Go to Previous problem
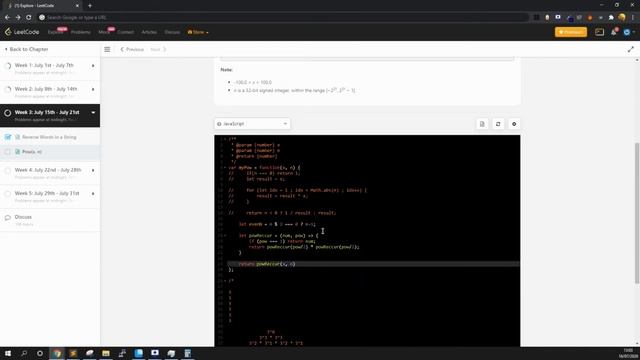The image size is (640, 360). click(132, 49)
